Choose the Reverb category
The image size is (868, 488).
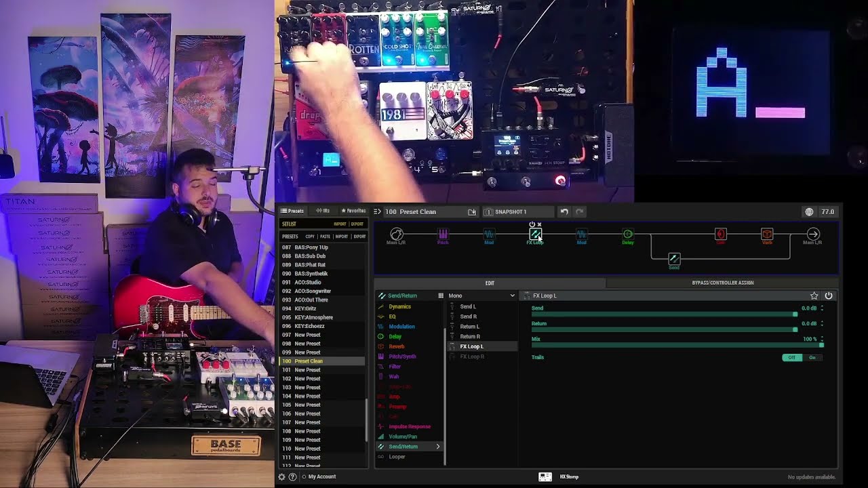[397, 346]
